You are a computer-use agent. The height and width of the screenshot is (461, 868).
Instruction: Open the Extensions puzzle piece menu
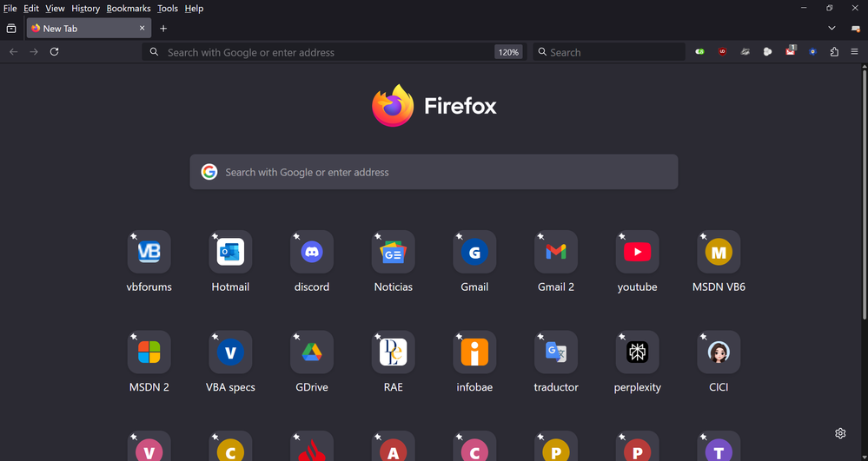[834, 52]
